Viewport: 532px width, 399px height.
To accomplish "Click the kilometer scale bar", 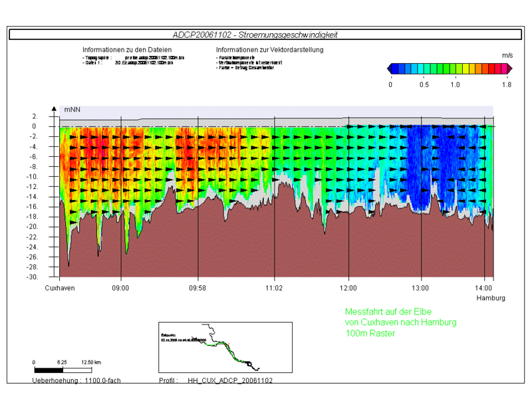I will click(63, 370).
